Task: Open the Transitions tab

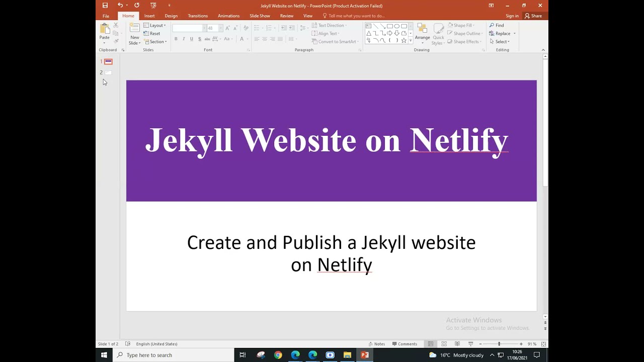Action: coord(198,16)
